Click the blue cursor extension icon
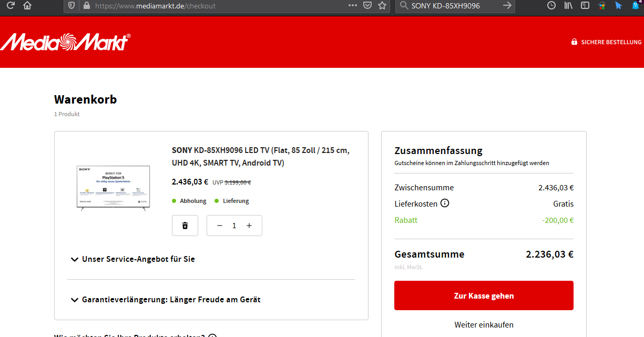 point(618,5)
